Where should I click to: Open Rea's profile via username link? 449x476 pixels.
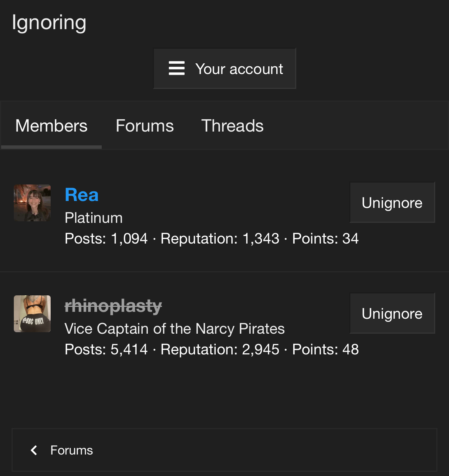[x=82, y=195]
